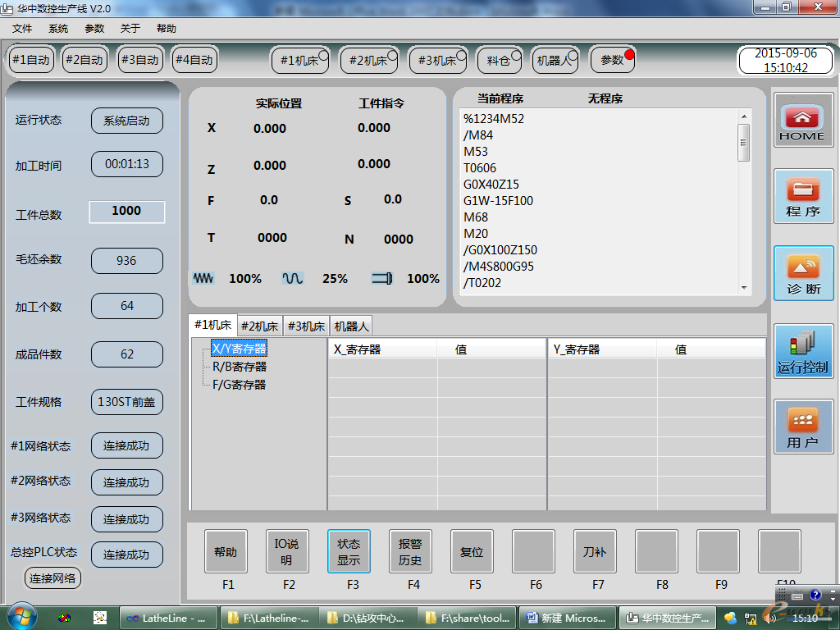The width and height of the screenshot is (840, 630).
Task: Click the date and time display
Action: point(785,60)
